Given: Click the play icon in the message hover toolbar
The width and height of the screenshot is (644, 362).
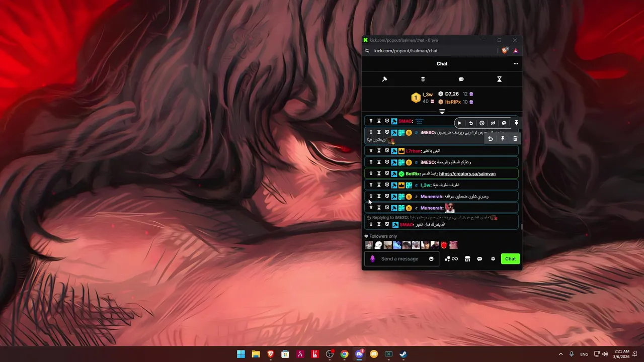Looking at the screenshot, I should pos(459,123).
